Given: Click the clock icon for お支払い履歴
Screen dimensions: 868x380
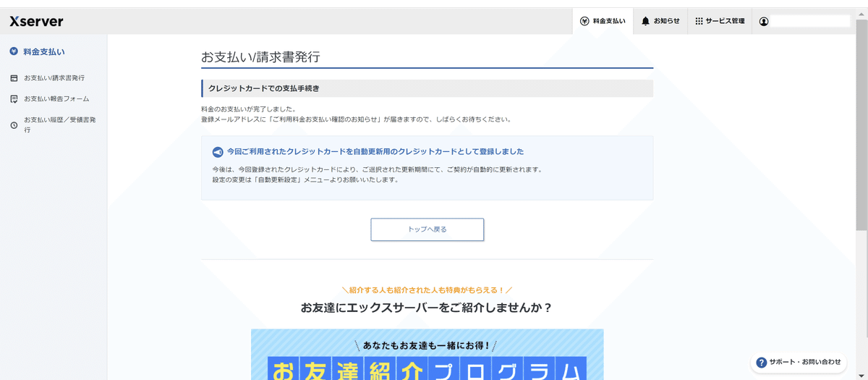Looking at the screenshot, I should pos(14,124).
